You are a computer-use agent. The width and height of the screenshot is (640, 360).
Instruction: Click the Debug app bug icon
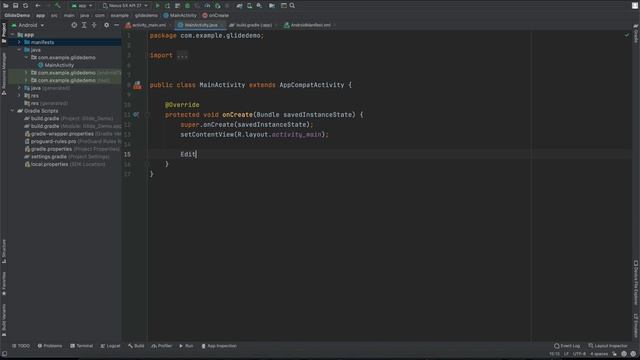coord(187,6)
